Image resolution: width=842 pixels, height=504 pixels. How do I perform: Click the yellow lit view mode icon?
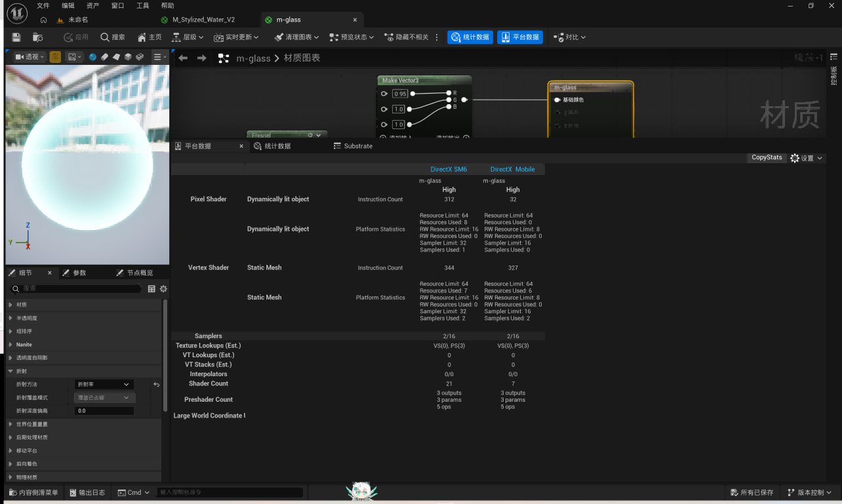pyautogui.click(x=56, y=57)
